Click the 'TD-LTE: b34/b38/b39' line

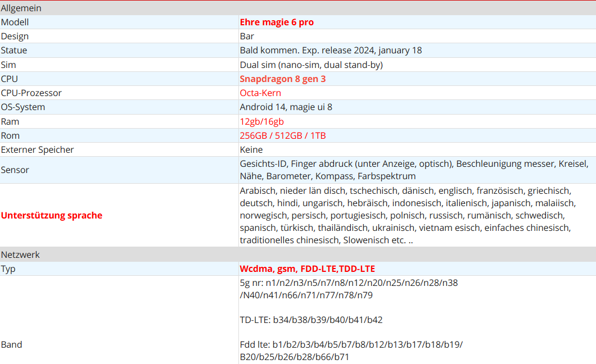(x=311, y=320)
